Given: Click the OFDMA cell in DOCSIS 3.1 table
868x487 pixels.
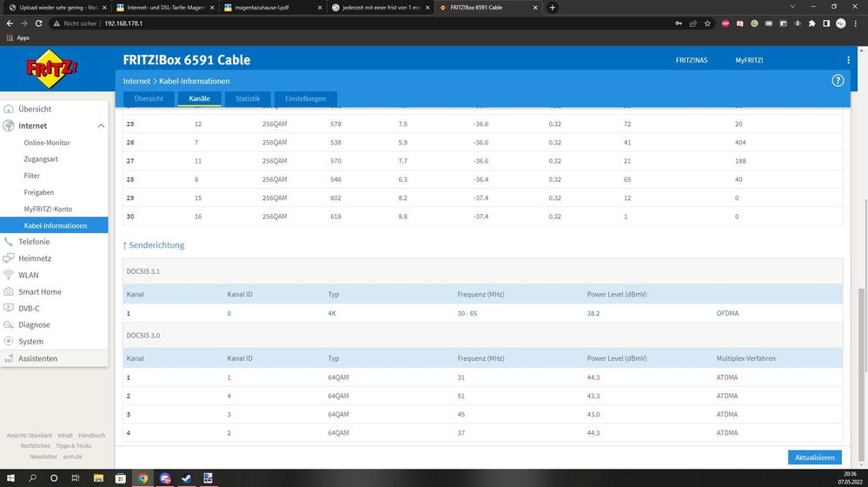Looking at the screenshot, I should (727, 313).
